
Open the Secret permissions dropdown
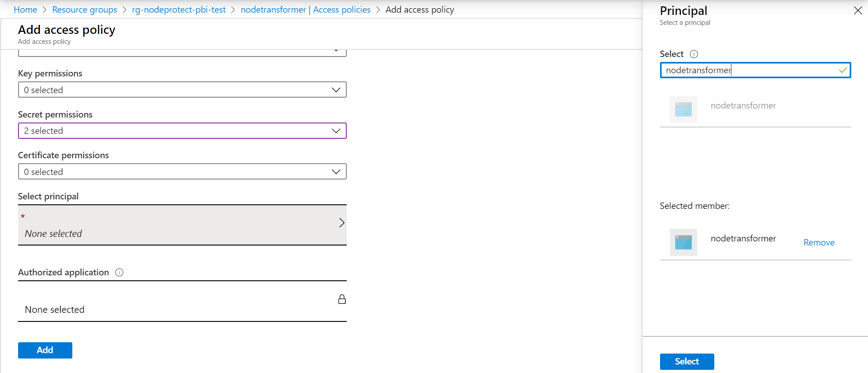click(x=182, y=131)
